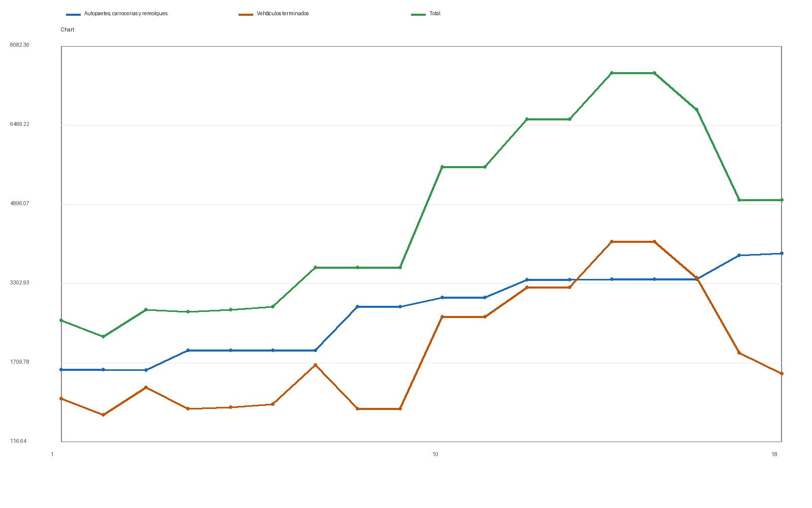Click the 8082.36 y-axis label

tap(20, 45)
